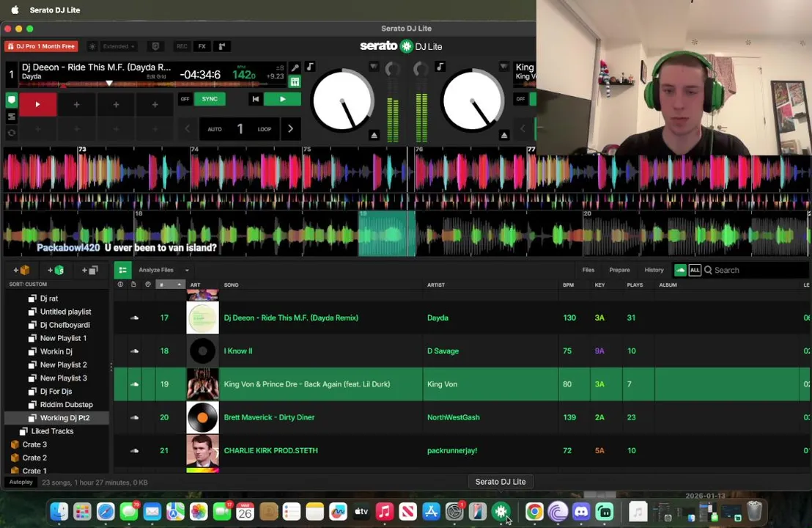Viewport: 812px width, 528px height.
Task: Toggle deck 1 key lock music note
Action: tap(310, 66)
